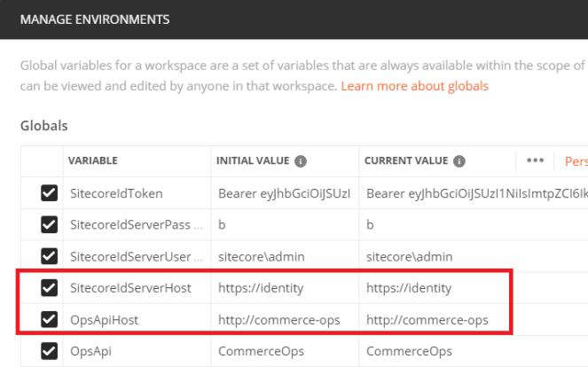
Task: Open the three-dots column options menu
Action: [x=535, y=160]
